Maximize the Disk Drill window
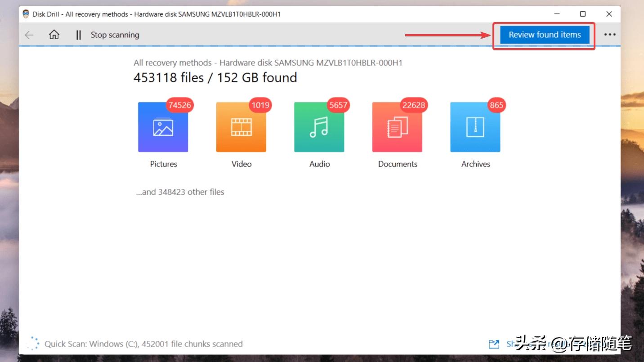Viewport: 644px width, 362px height. coord(583,14)
